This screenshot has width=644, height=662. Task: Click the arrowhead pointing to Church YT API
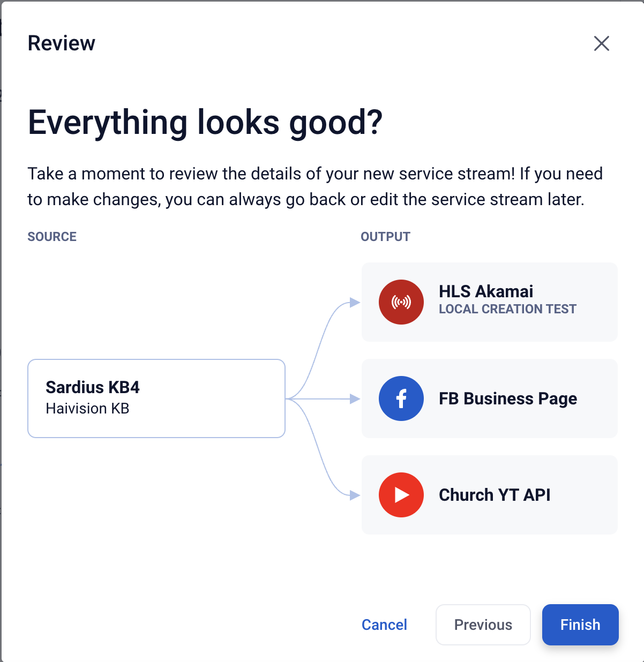click(x=354, y=495)
